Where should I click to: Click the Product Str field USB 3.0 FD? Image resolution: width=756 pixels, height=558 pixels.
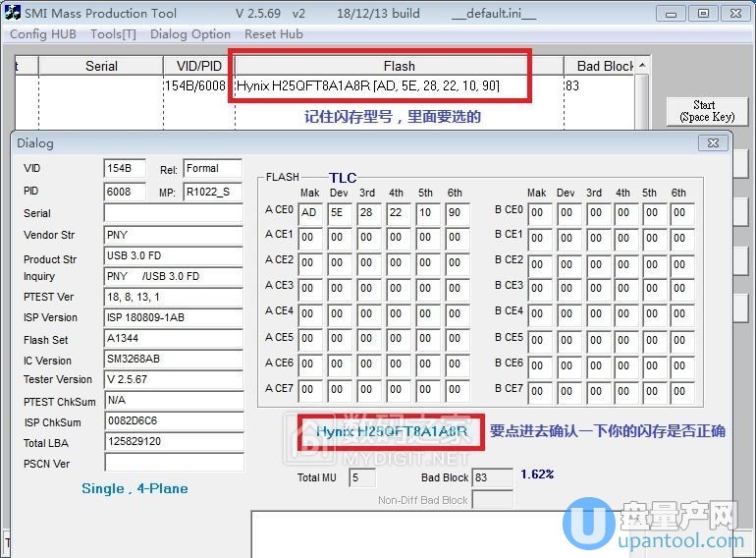tap(173, 257)
